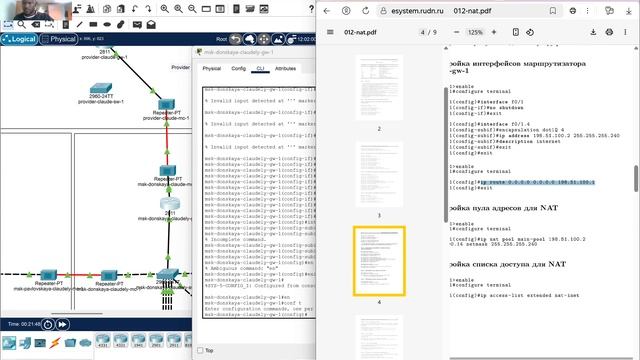Viewport: 640px width, 360px height.
Task: Select the Add Complex PDU open envelope tool
Action: tap(151, 25)
